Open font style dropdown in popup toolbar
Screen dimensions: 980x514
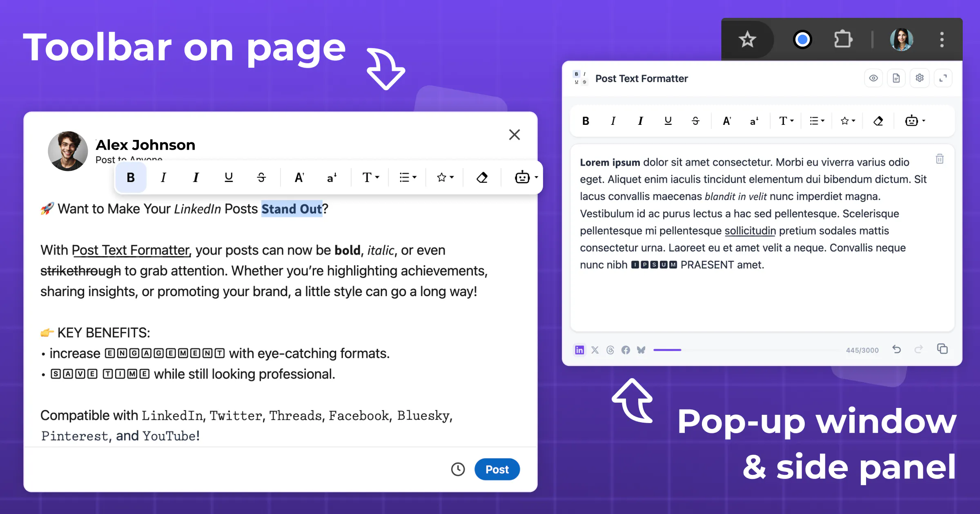click(x=786, y=121)
